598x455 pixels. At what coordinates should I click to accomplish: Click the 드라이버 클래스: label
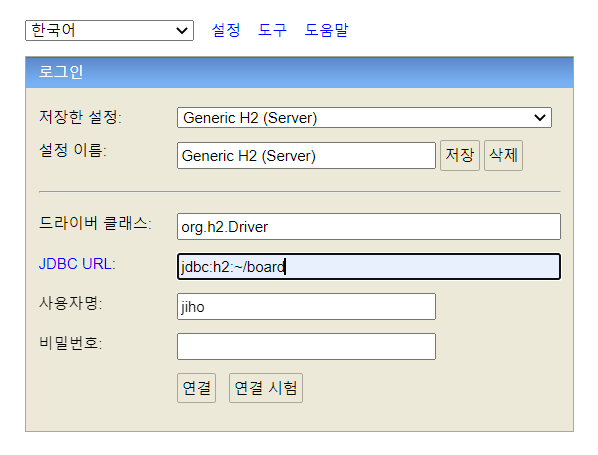[x=95, y=223]
